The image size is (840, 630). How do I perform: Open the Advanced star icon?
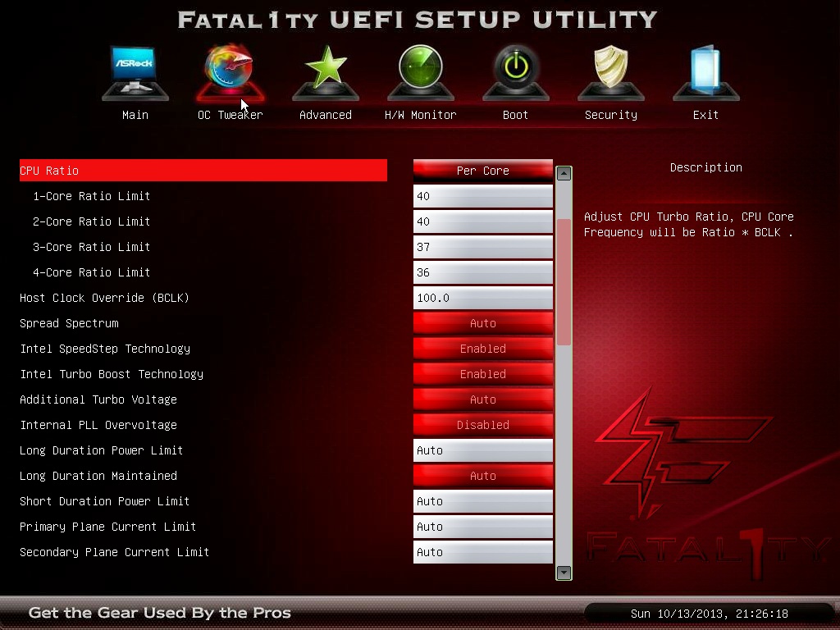point(325,73)
